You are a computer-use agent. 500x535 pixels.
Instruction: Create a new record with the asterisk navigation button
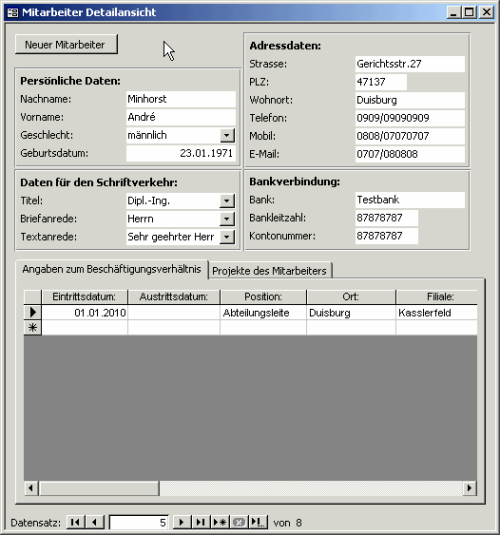tap(219, 522)
